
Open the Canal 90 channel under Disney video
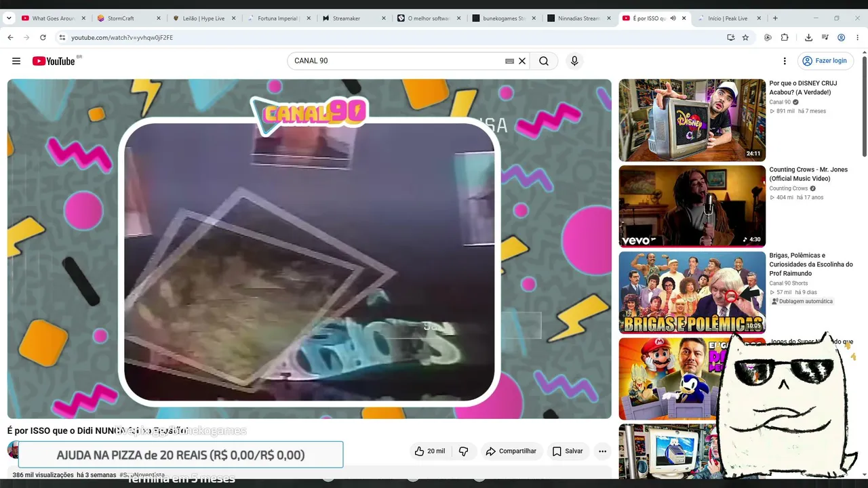(780, 102)
